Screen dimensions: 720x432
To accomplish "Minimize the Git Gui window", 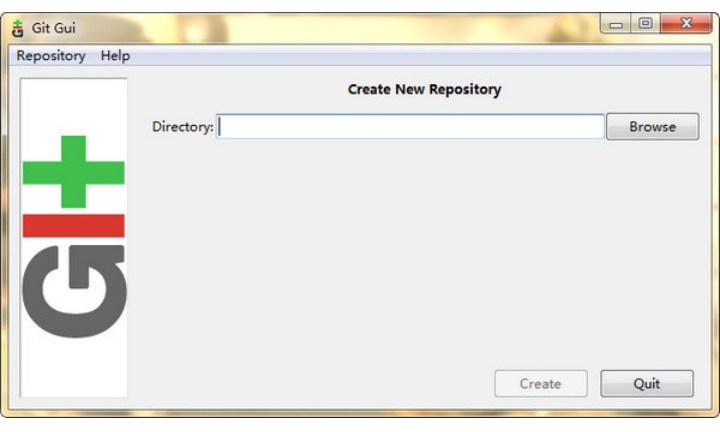I will [x=616, y=23].
